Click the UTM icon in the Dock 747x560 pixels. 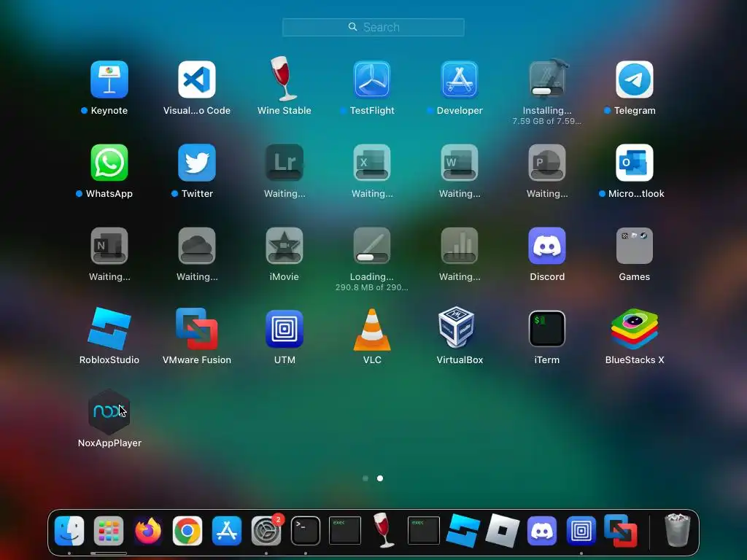click(581, 531)
